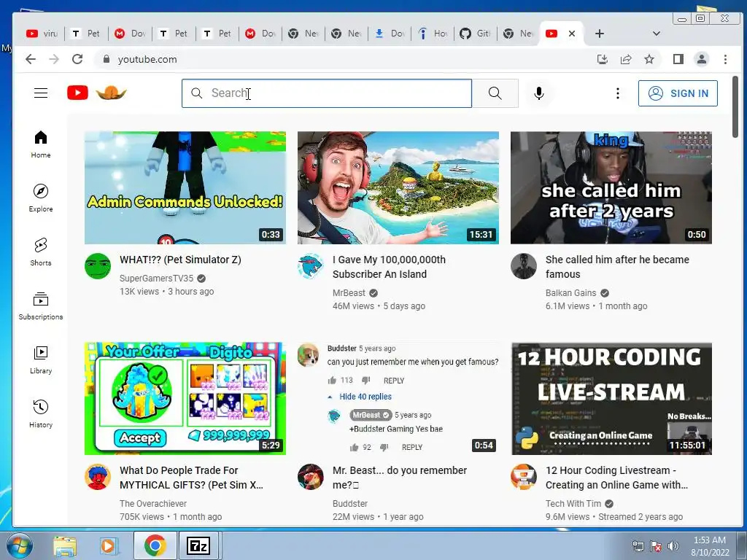Switch to the first 'Pet' tab
Viewport: 747px width, 560px height.
click(x=86, y=34)
